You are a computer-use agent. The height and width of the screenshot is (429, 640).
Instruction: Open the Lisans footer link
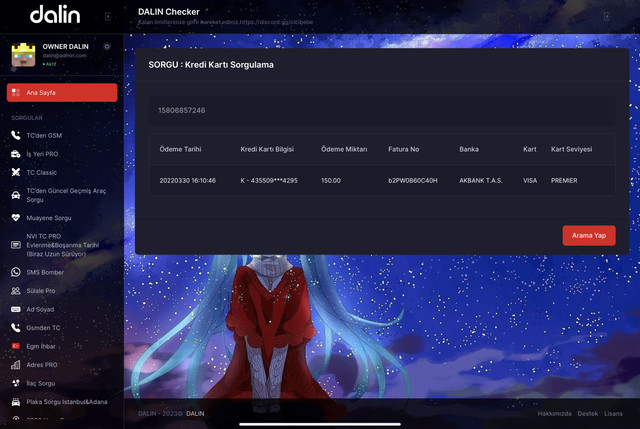point(614,413)
